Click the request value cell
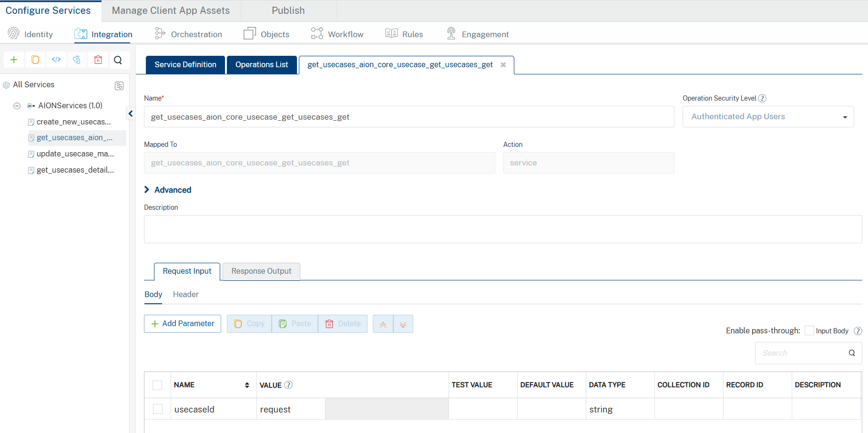This screenshot has width=868, height=433. click(x=291, y=409)
